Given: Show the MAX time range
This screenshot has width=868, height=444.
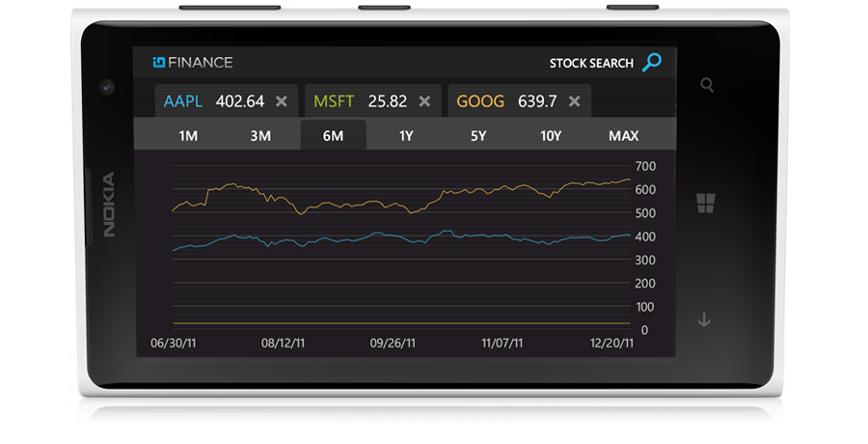Looking at the screenshot, I should point(624,136).
